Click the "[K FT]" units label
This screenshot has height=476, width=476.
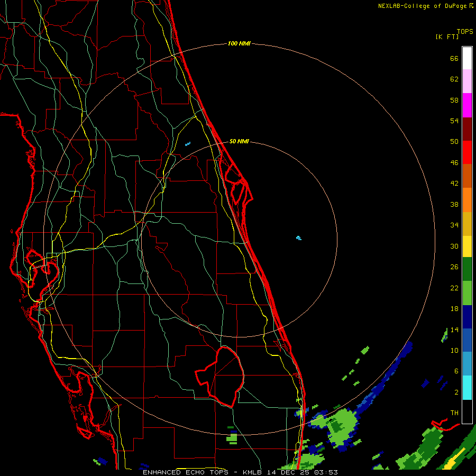click(447, 36)
